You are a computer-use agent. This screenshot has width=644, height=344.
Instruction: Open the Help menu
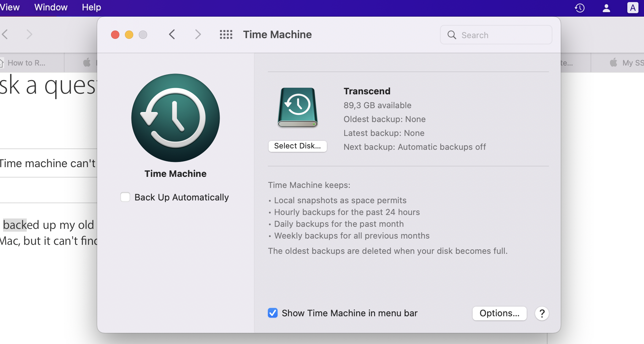point(92,7)
